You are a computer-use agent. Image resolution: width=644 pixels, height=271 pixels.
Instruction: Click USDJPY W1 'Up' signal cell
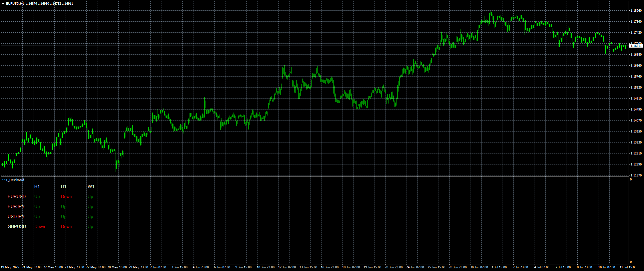pyautogui.click(x=90, y=217)
